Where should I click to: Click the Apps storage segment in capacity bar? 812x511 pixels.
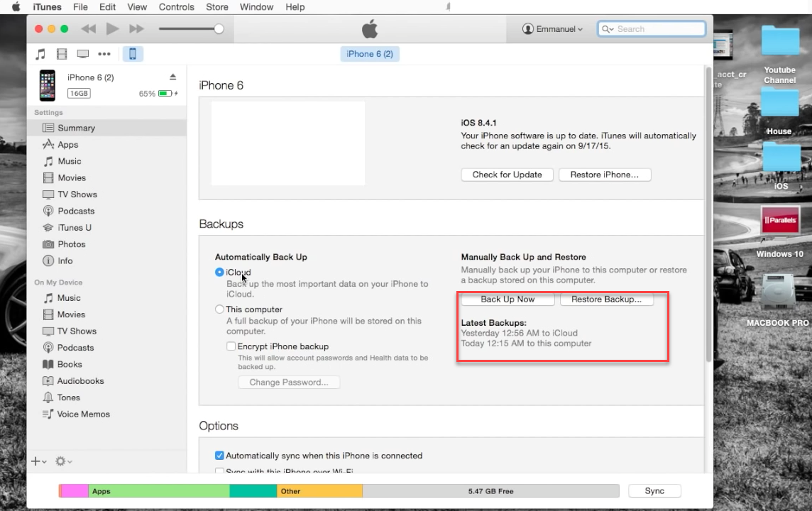pyautogui.click(x=159, y=491)
